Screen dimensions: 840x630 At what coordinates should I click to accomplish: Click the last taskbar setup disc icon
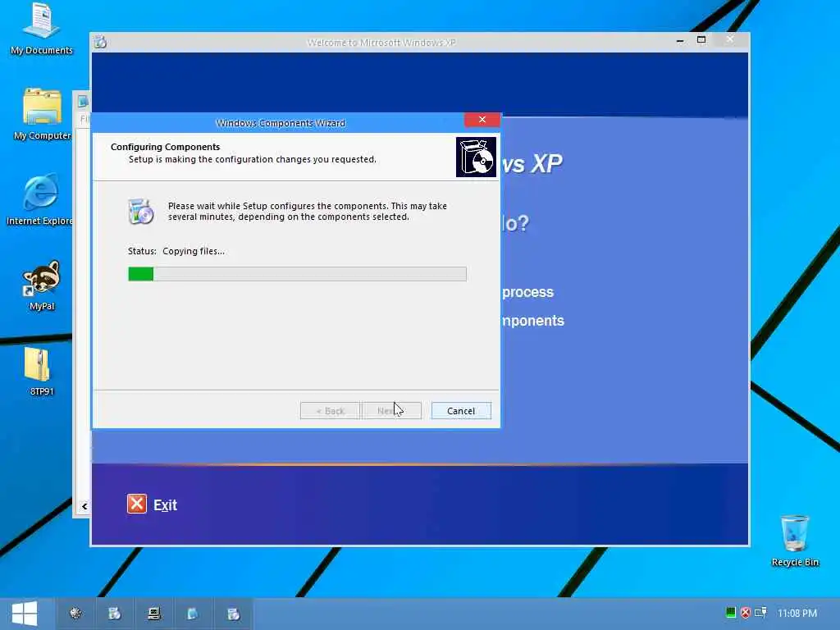coord(233,614)
